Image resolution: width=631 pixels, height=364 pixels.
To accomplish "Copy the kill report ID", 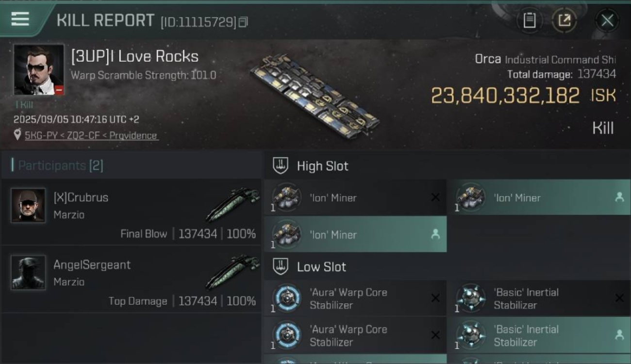I will 243,22.
